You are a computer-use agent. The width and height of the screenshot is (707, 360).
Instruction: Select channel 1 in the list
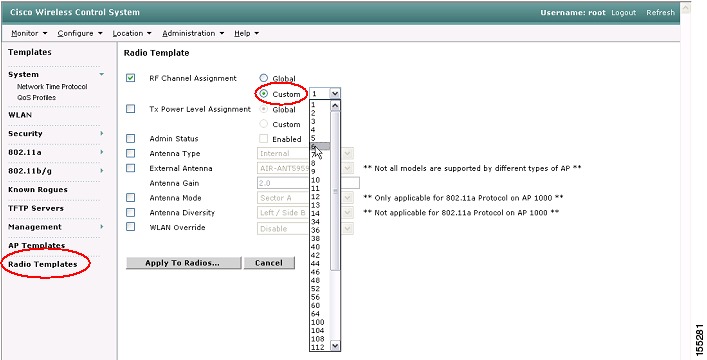[320, 105]
